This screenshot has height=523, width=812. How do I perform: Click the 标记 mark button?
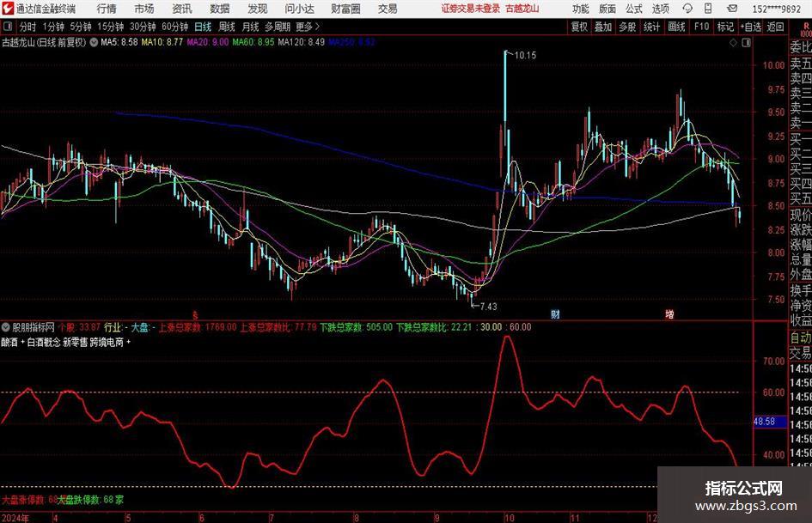(x=725, y=27)
